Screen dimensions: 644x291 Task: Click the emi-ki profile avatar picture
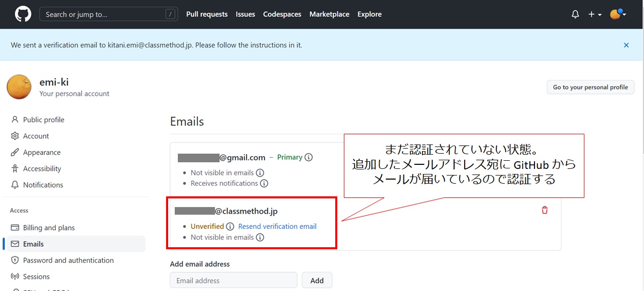[19, 87]
